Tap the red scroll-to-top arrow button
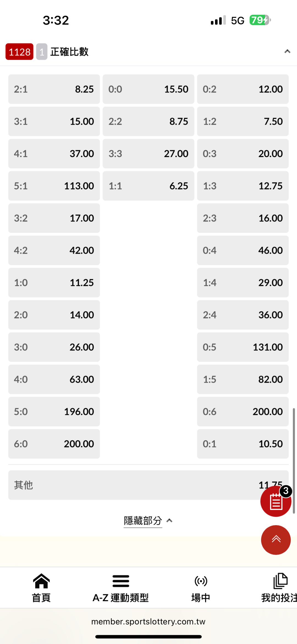 pyautogui.click(x=276, y=540)
